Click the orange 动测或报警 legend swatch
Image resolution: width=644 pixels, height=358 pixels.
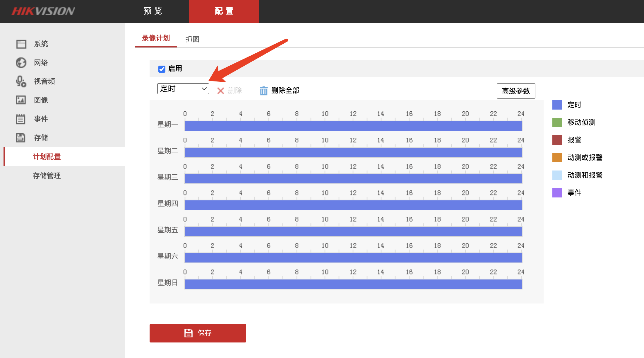pos(557,158)
